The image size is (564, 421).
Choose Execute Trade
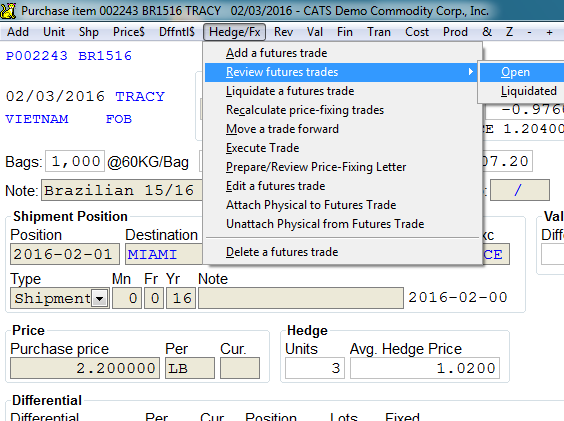341,148
